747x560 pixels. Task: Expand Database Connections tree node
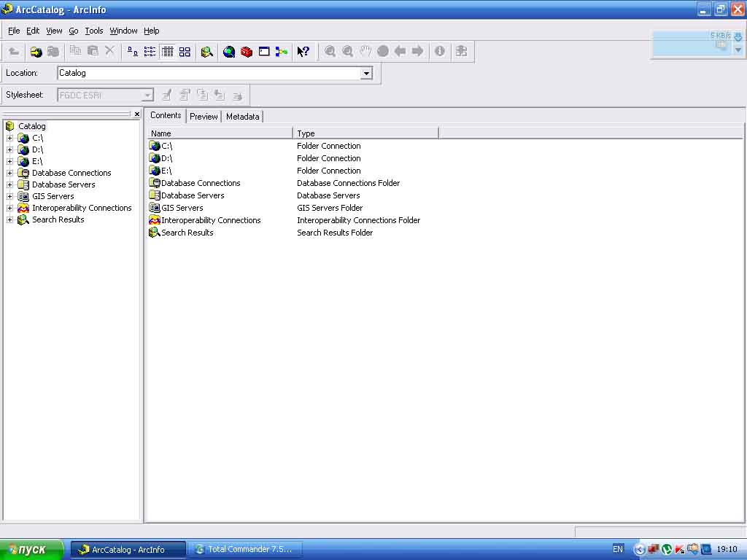(9, 173)
